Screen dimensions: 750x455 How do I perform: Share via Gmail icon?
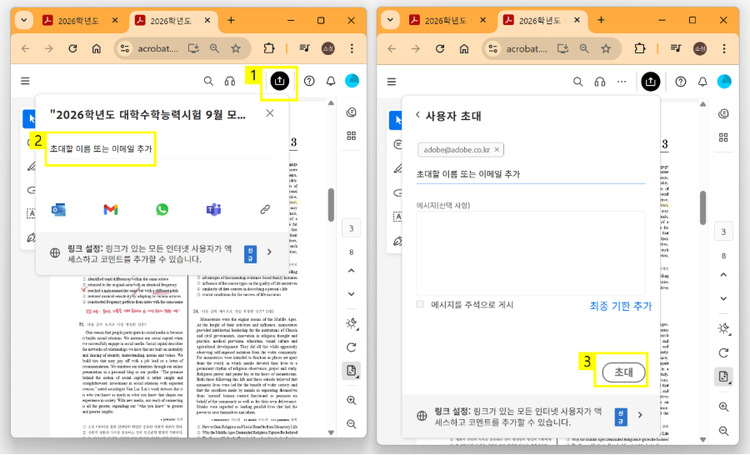coord(110,210)
